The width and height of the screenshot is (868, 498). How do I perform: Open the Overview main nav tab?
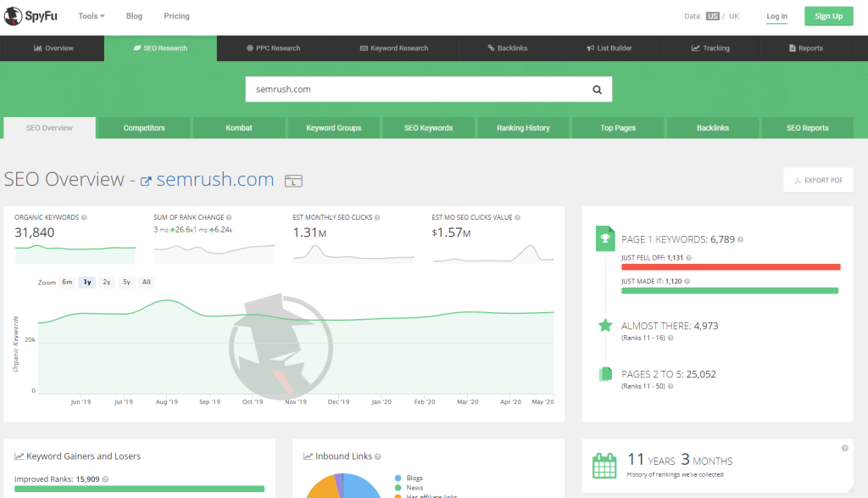53,48
